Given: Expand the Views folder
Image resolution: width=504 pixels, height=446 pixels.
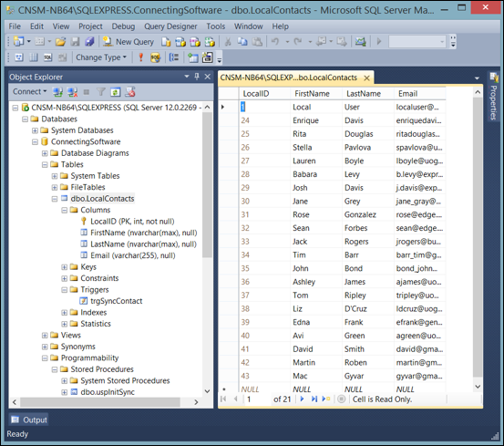Looking at the screenshot, I should [45, 336].
